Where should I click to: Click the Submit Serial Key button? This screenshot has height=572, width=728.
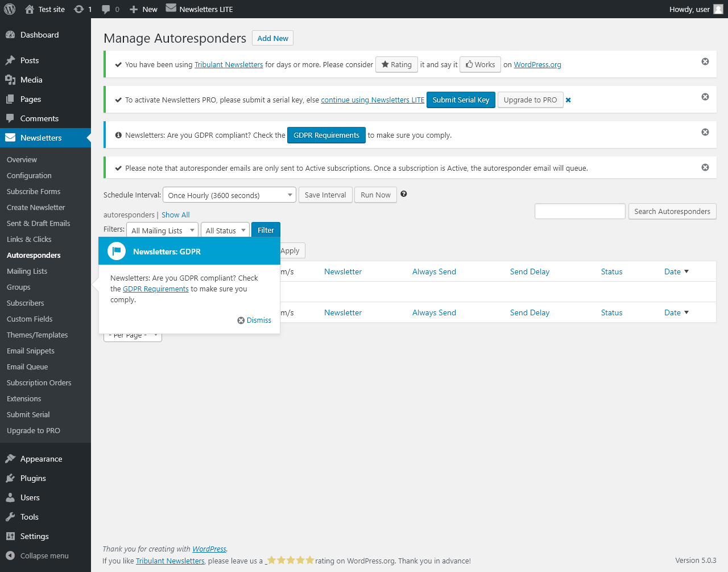tap(461, 100)
